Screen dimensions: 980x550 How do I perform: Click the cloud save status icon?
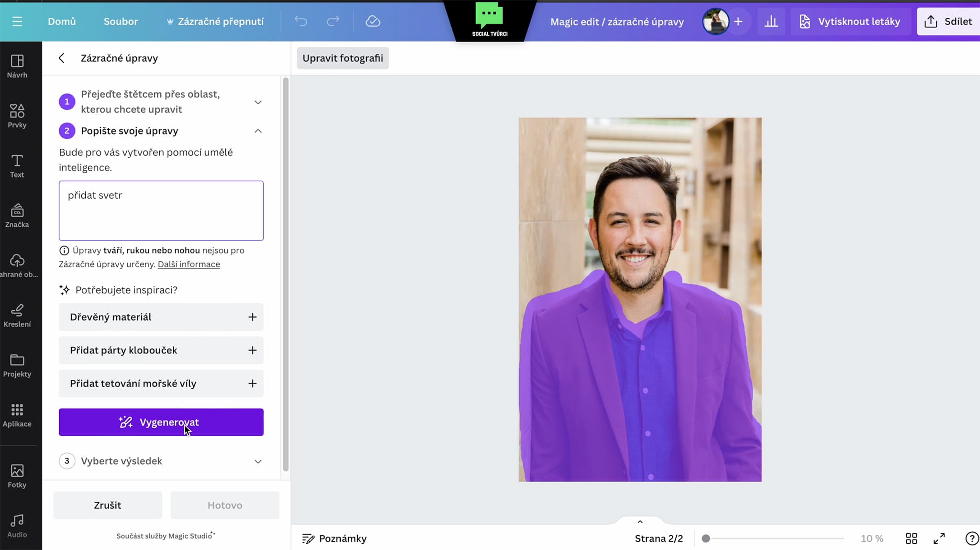pyautogui.click(x=373, y=21)
